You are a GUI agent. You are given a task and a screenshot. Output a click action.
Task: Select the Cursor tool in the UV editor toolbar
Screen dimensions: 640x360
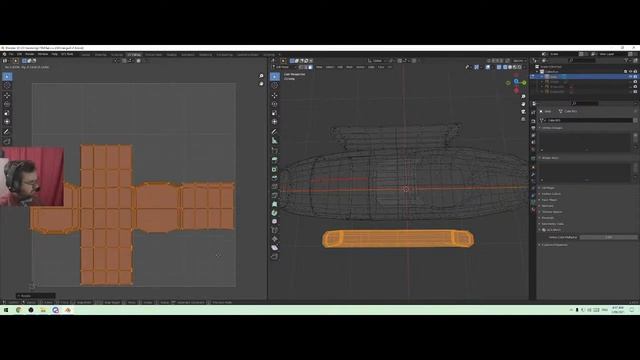click(x=7, y=85)
